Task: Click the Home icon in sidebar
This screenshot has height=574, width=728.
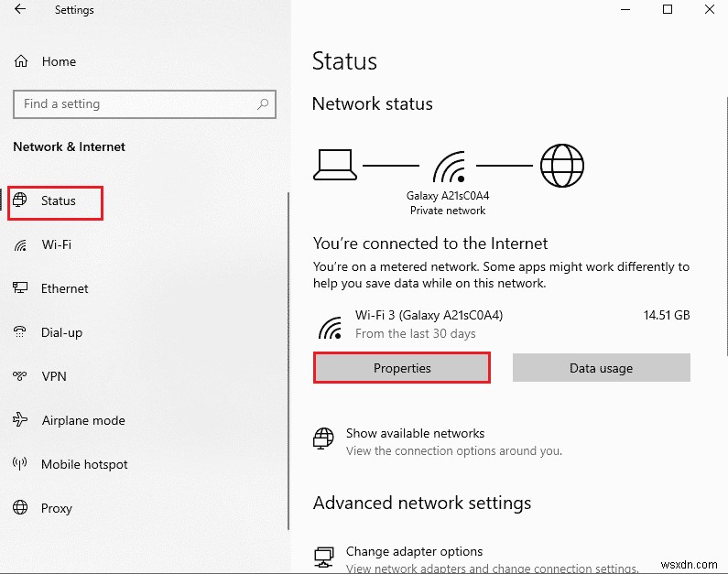Action: [x=21, y=61]
